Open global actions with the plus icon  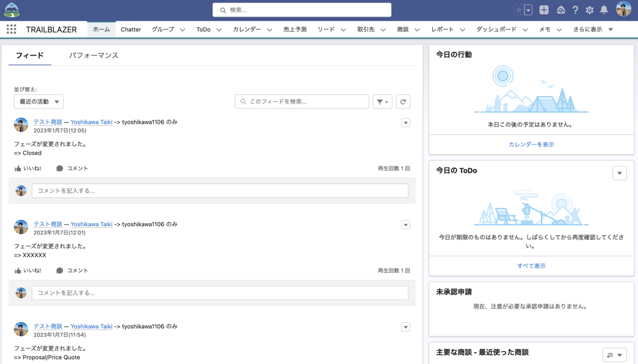pyautogui.click(x=543, y=10)
